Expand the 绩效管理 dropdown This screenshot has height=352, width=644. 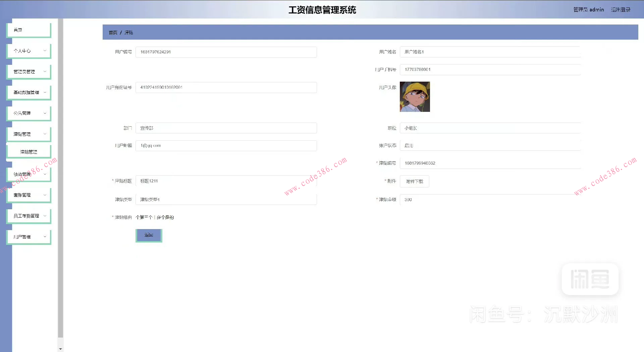29,174
